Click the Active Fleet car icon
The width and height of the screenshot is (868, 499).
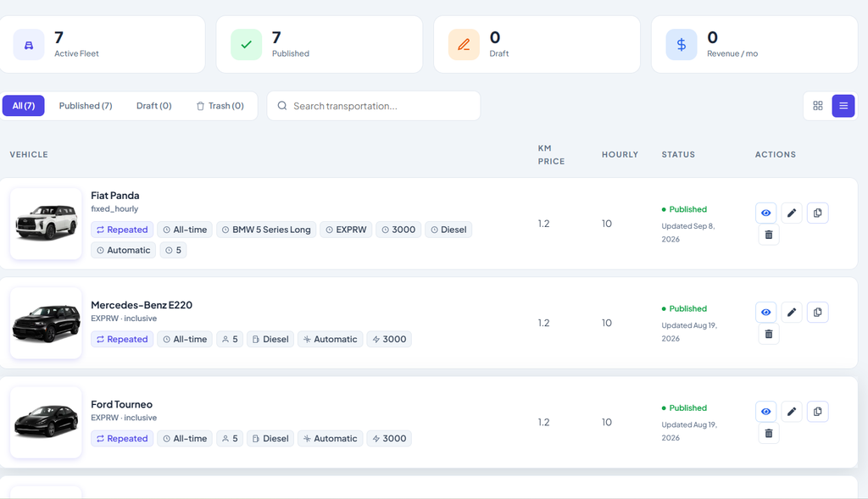(29, 45)
